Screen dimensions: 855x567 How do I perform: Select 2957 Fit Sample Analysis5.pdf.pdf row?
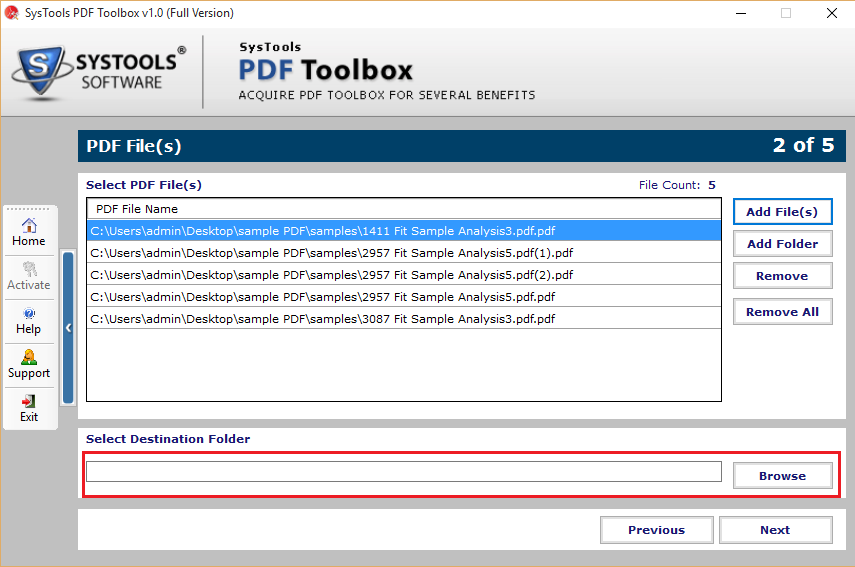tap(404, 297)
